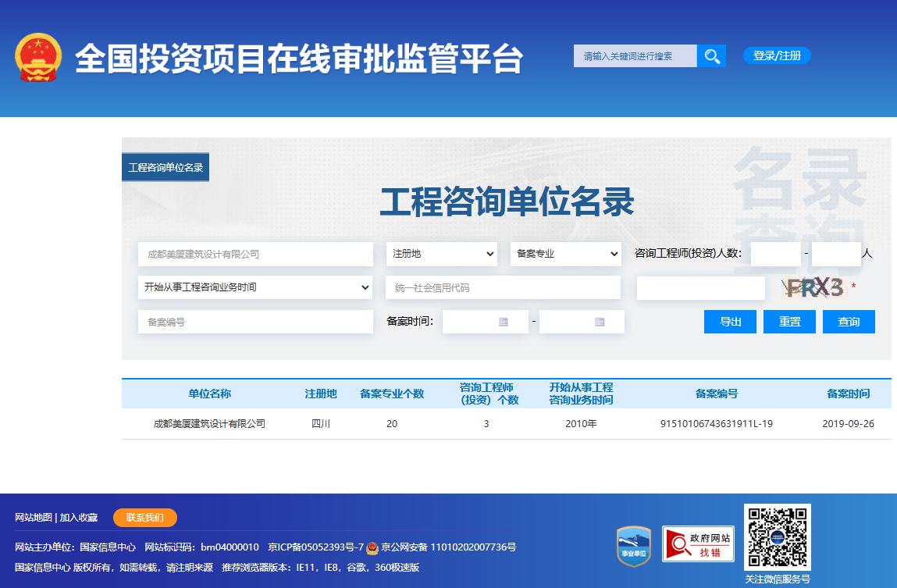Open end date calendar icon for 备案时间
The width and height of the screenshot is (897, 588).
tap(600, 322)
